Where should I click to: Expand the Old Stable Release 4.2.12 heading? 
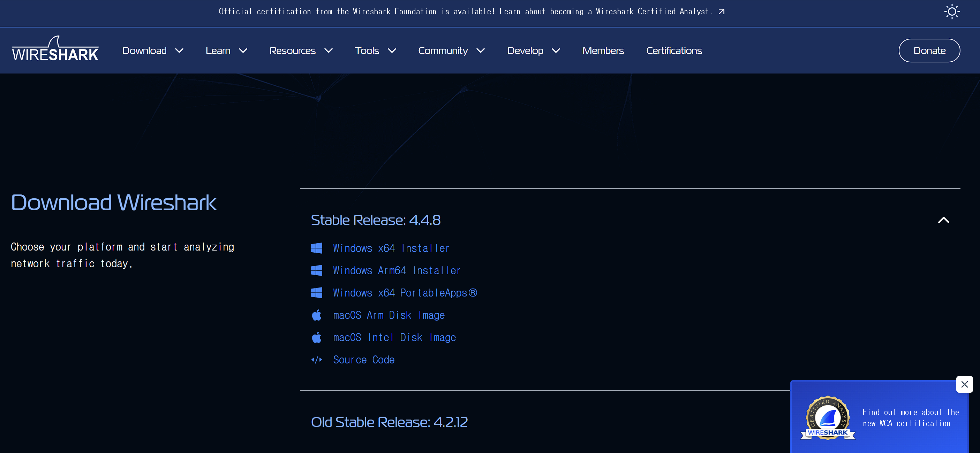[389, 422]
